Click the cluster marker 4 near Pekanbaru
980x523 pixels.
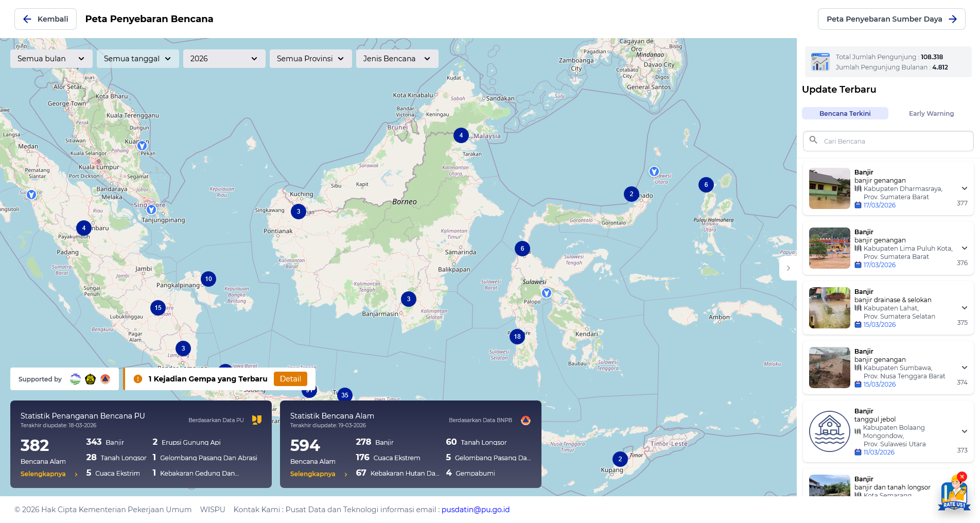(x=84, y=228)
